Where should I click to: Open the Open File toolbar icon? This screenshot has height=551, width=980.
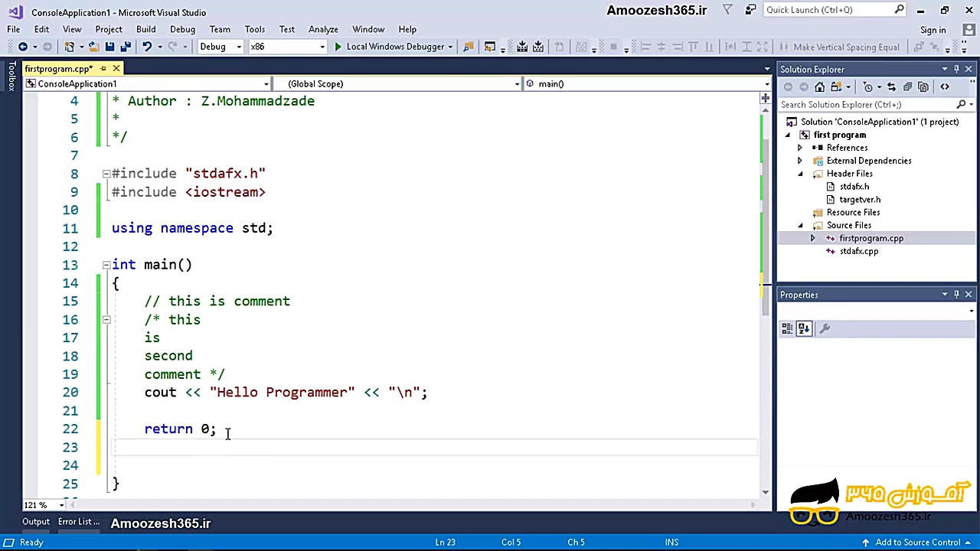[x=93, y=47]
